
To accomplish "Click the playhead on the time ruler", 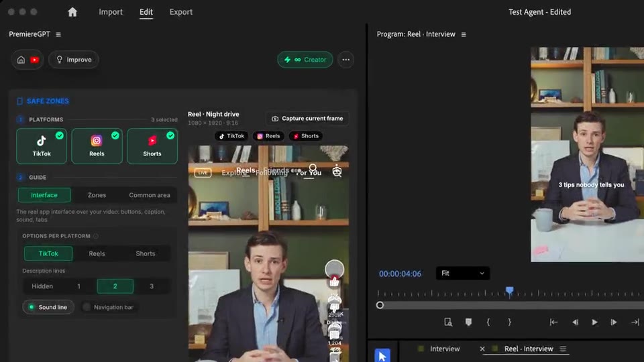I will [x=509, y=292].
